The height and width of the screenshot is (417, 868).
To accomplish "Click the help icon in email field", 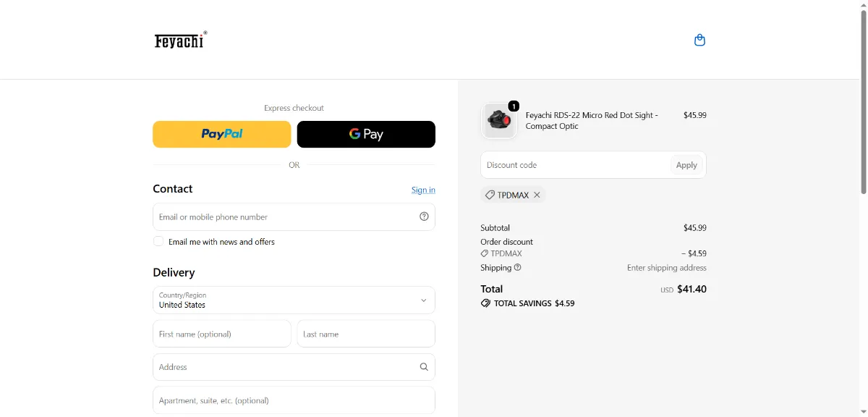I will pos(424,216).
